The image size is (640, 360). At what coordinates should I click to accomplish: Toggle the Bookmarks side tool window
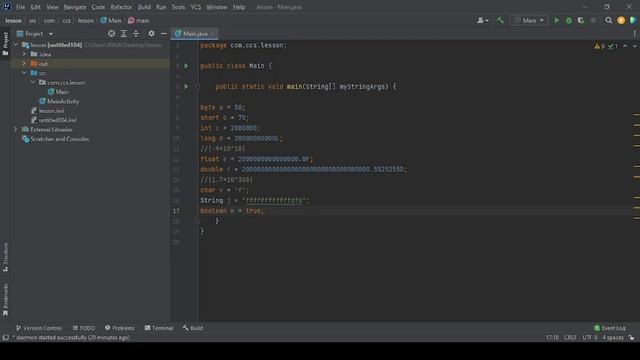pos(5,299)
